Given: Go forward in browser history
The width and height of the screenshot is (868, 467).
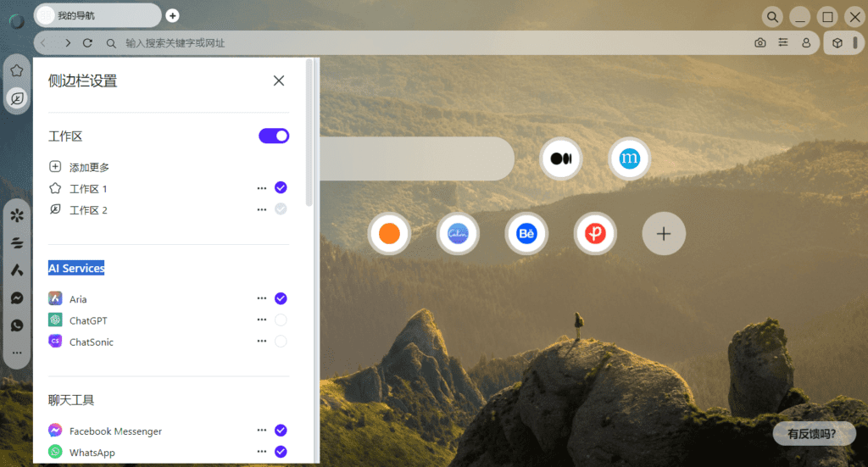Looking at the screenshot, I should [68, 43].
